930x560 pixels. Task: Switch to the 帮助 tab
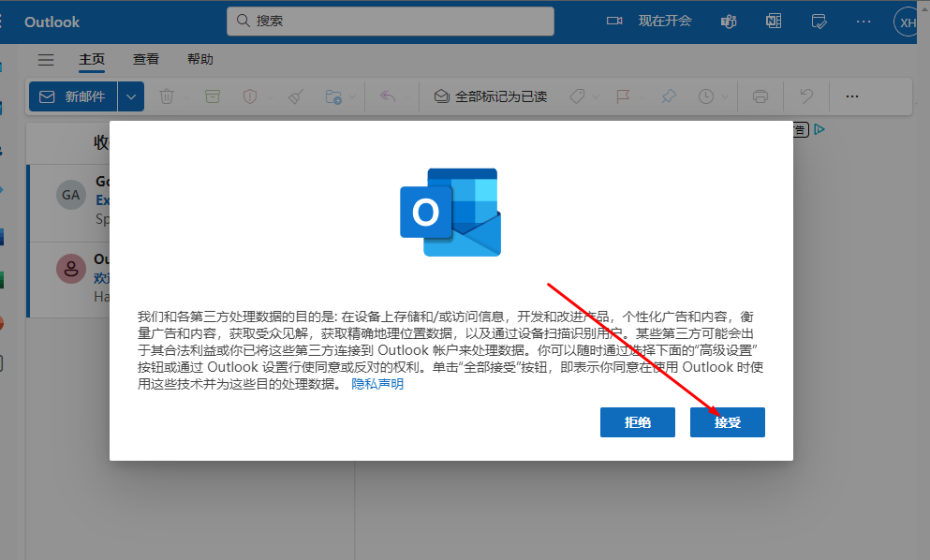(199, 59)
